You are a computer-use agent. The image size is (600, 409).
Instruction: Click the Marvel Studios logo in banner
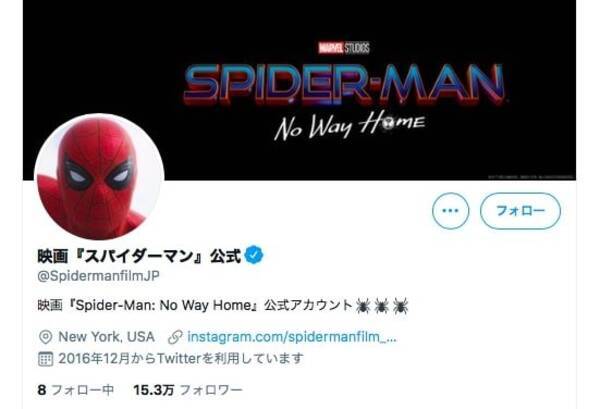coord(344,48)
